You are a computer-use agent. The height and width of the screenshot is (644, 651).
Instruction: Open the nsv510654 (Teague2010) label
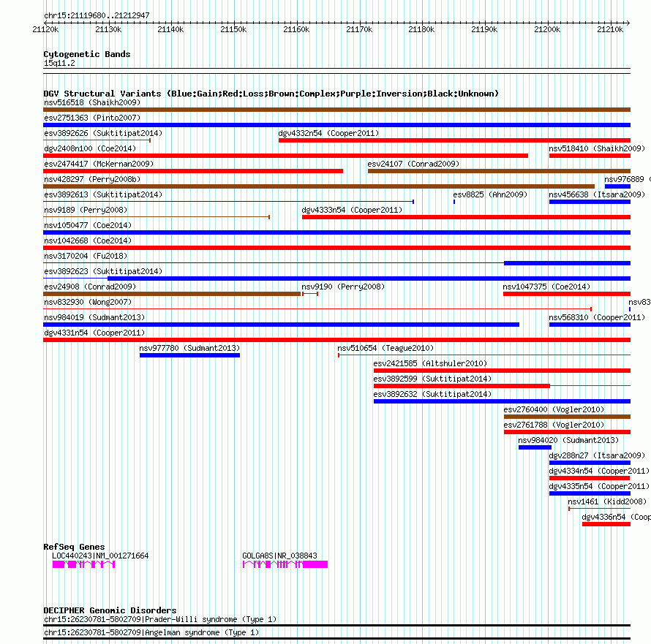point(385,348)
